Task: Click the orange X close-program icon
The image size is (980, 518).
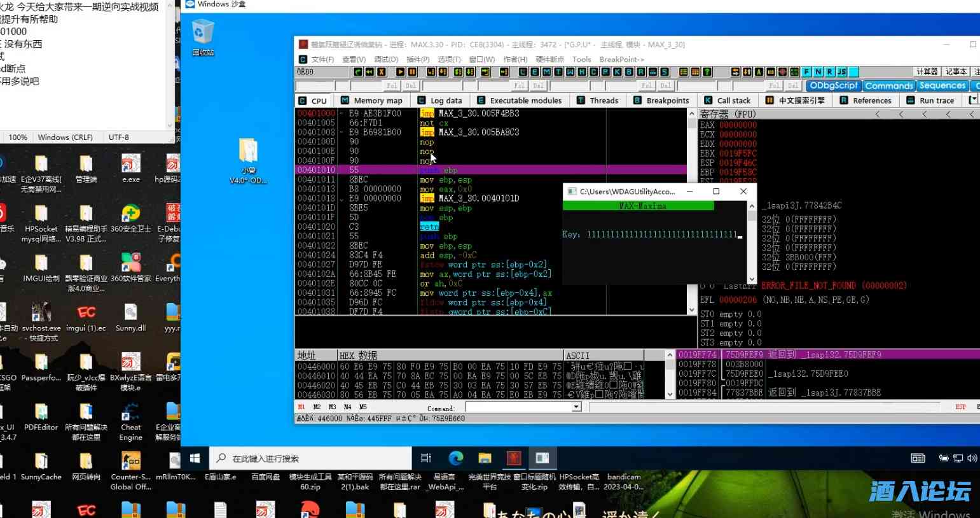Action: point(382,72)
